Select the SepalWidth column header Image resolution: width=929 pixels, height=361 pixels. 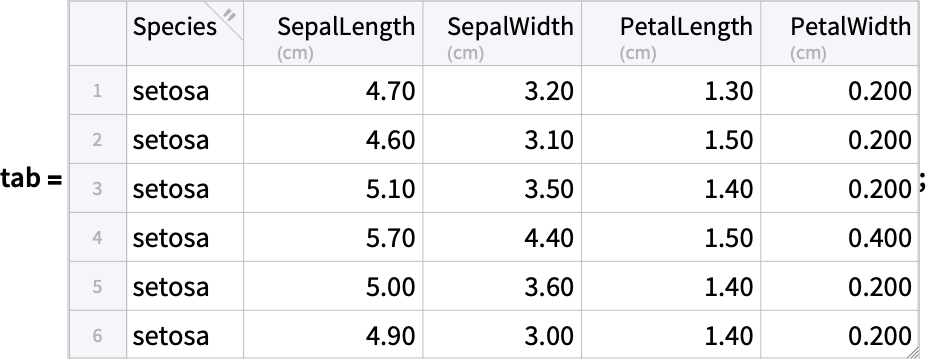pyautogui.click(x=502, y=33)
